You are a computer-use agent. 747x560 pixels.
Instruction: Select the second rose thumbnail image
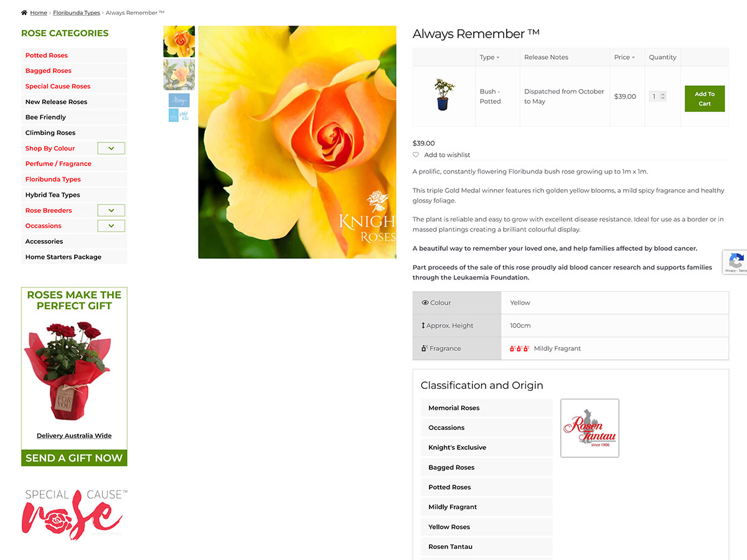(179, 75)
